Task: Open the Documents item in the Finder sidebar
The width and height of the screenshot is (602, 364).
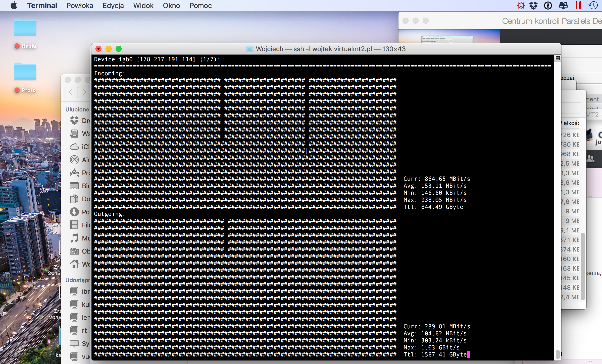Action: click(80, 199)
